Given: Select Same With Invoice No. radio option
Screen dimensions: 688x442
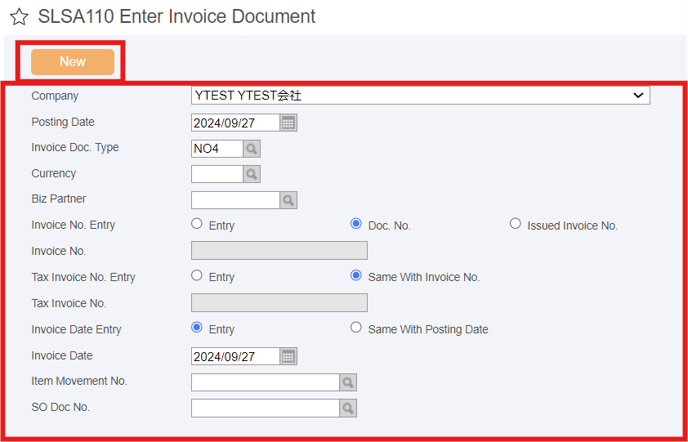Looking at the screenshot, I should click(356, 276).
